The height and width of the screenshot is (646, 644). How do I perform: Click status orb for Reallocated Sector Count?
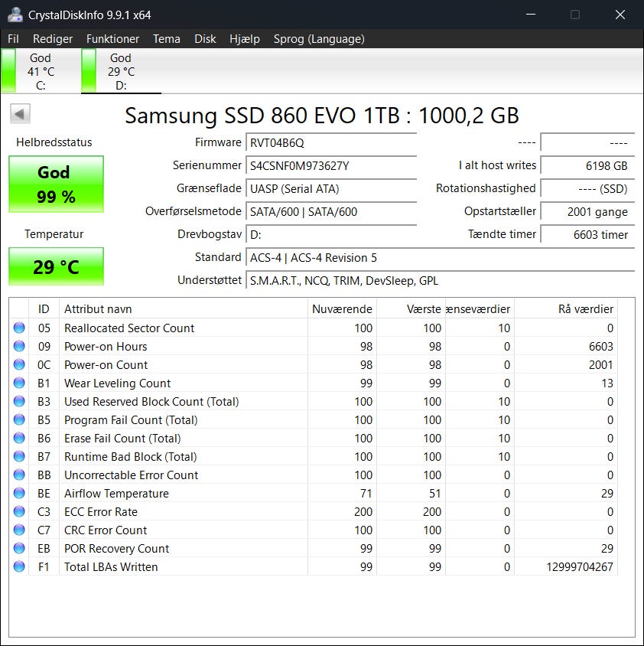coord(19,328)
